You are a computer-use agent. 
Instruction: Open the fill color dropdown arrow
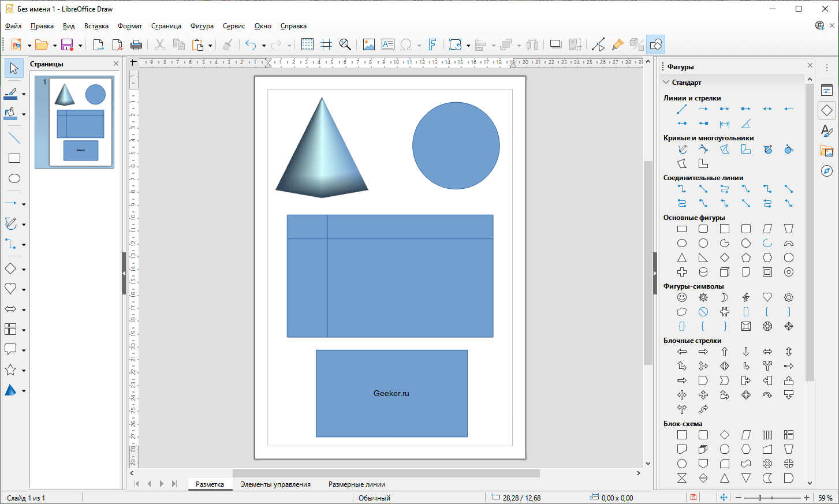(24, 114)
